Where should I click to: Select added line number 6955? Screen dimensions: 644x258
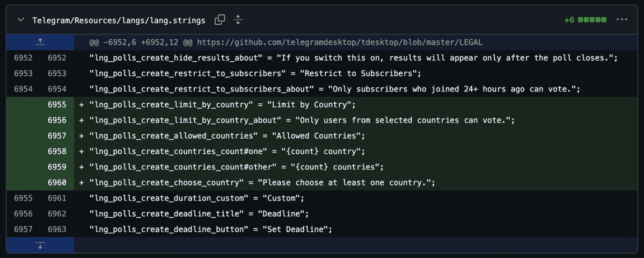pyautogui.click(x=57, y=105)
